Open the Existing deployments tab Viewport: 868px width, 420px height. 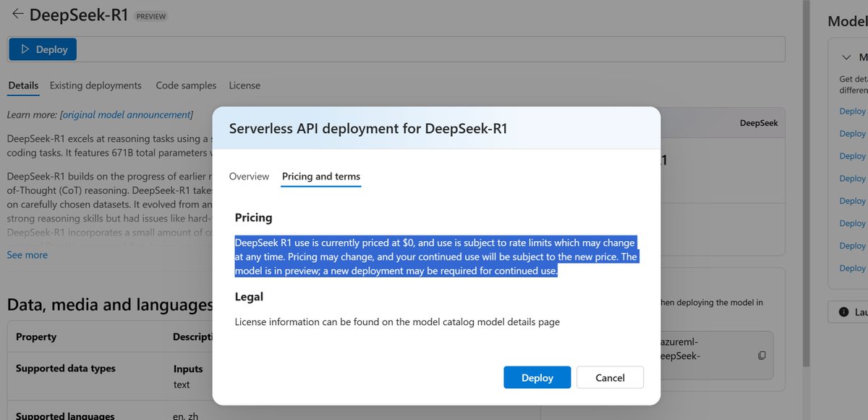coord(95,85)
